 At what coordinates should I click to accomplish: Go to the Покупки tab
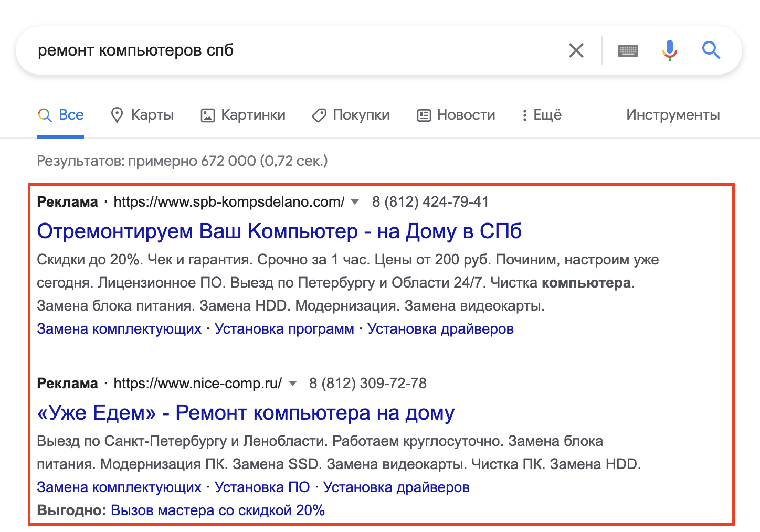point(351,115)
